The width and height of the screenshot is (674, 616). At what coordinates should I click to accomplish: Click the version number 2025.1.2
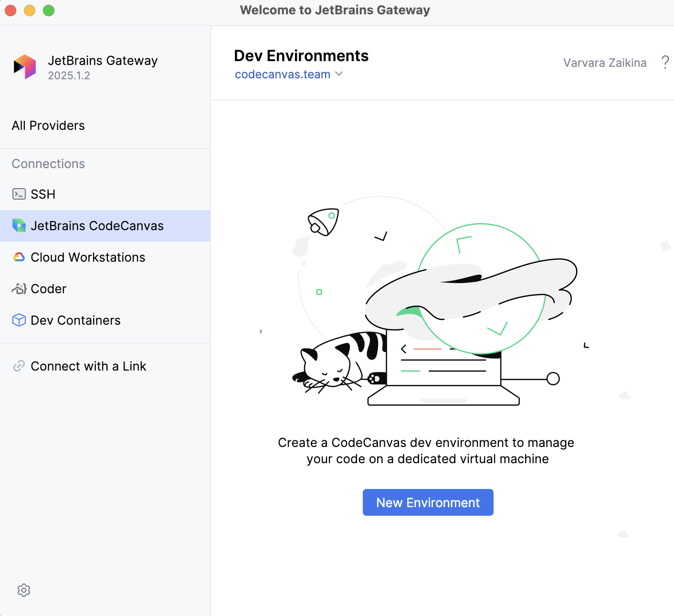click(x=69, y=75)
